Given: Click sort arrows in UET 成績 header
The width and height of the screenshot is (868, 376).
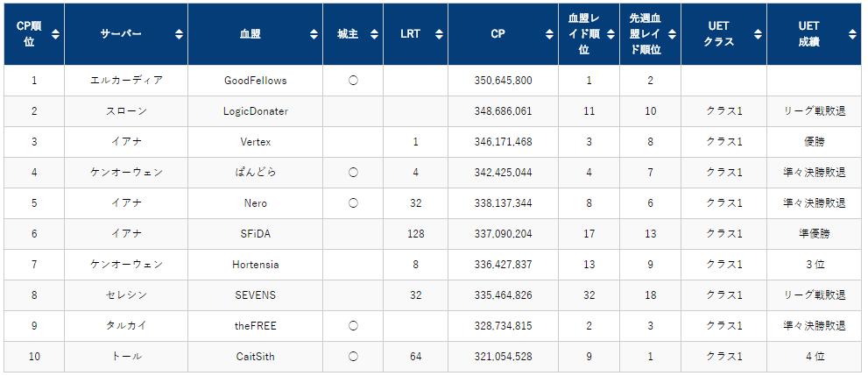Looking at the screenshot, I should 854,34.
